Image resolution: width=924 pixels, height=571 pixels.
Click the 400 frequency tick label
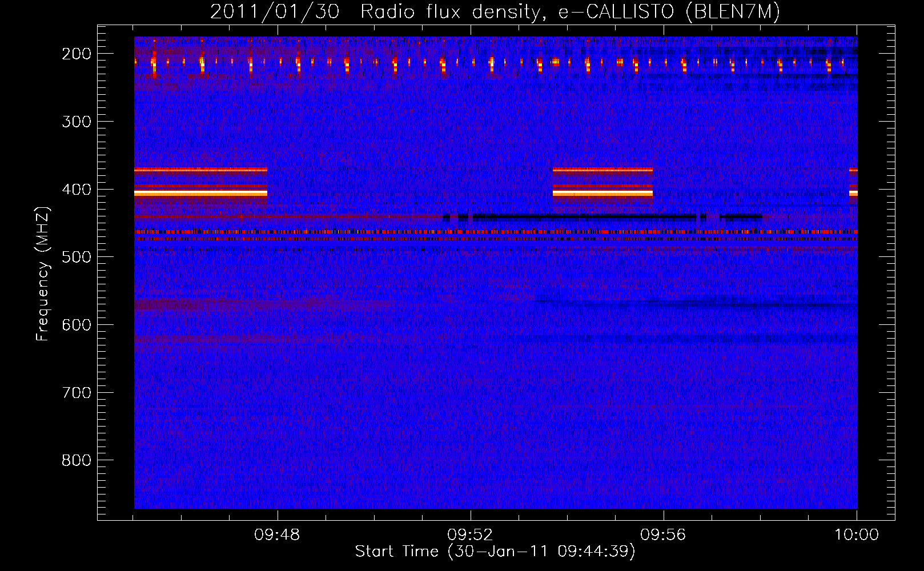pyautogui.click(x=76, y=190)
